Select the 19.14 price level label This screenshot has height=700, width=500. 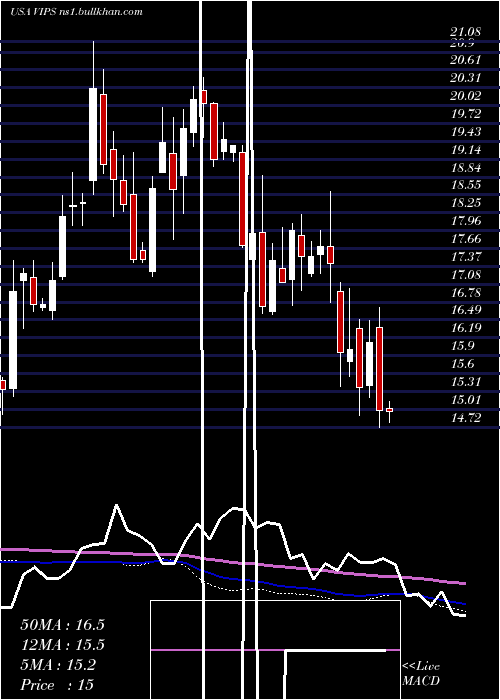click(466, 150)
